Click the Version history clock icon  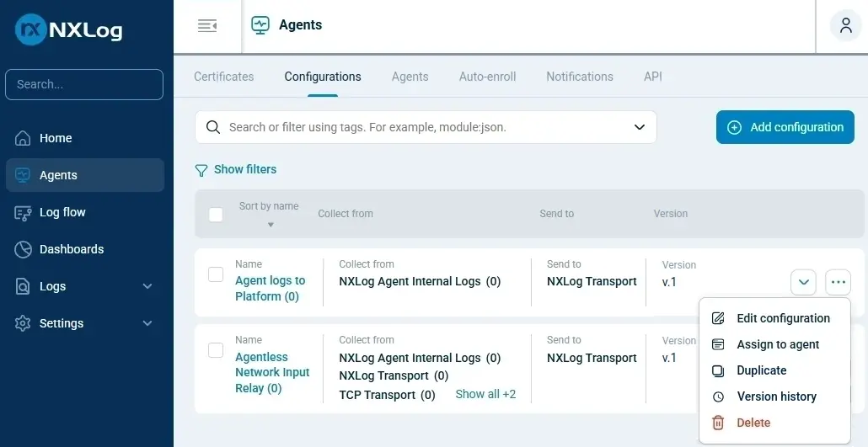(x=718, y=396)
